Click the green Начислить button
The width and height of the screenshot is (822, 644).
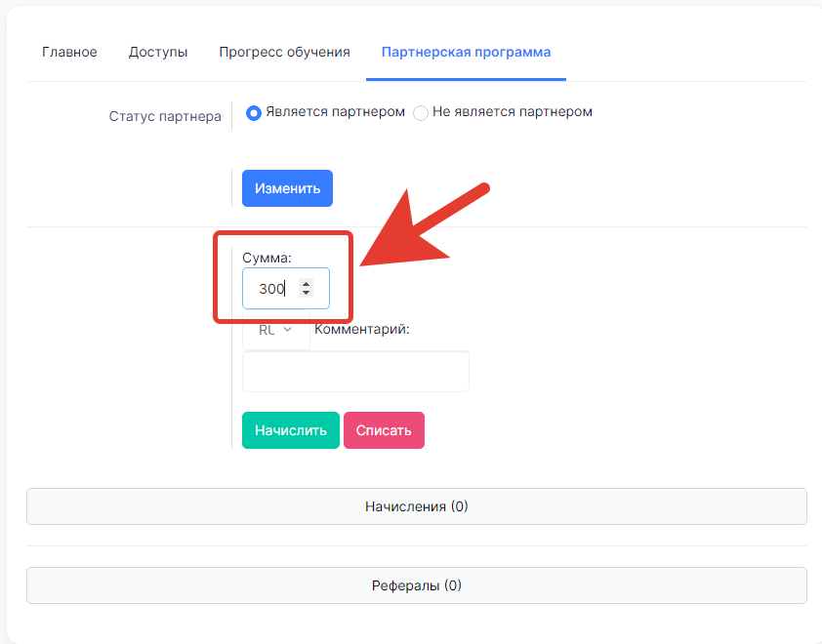[290, 430]
